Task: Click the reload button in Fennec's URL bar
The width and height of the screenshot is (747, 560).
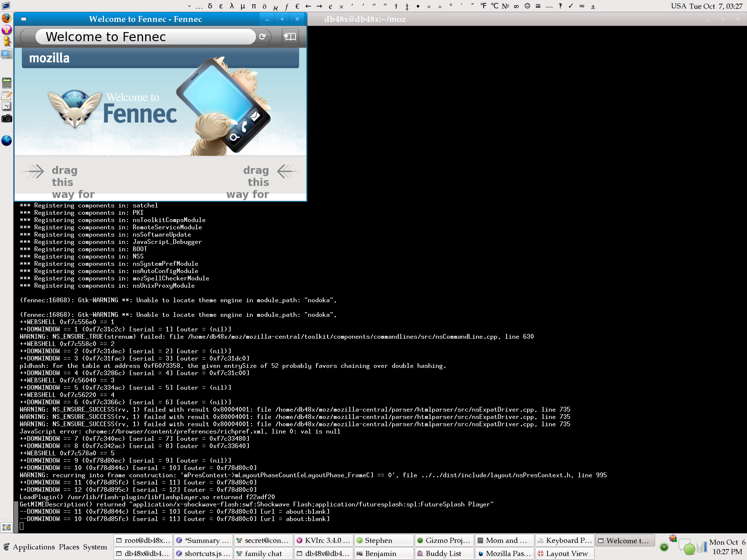Action: click(x=262, y=36)
